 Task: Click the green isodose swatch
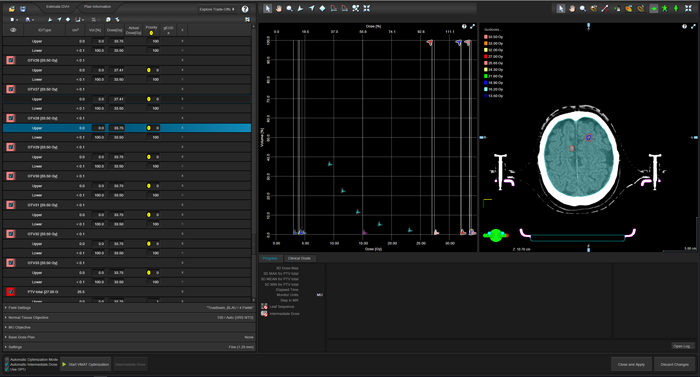click(486, 76)
